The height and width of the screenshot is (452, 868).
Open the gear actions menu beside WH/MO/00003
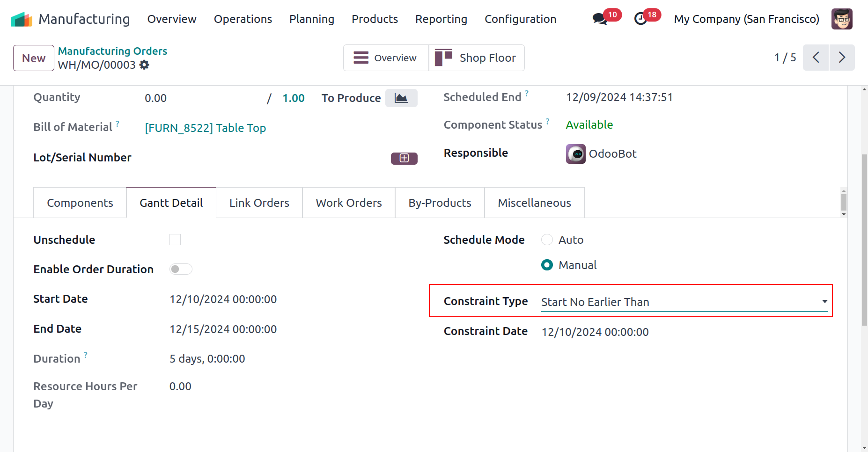pyautogui.click(x=145, y=65)
